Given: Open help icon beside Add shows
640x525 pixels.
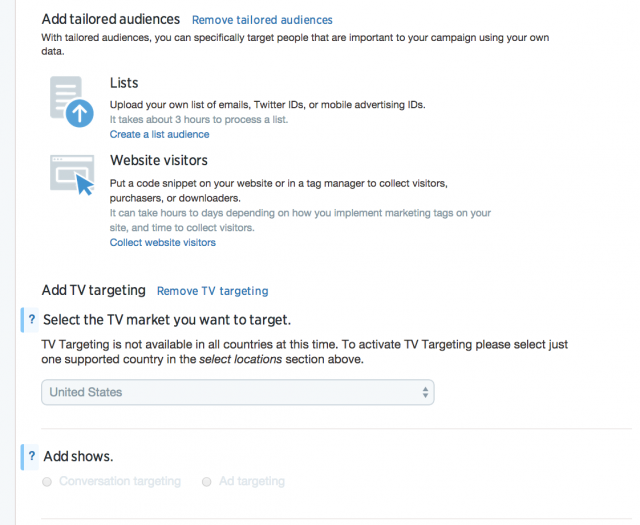Looking at the screenshot, I should pyautogui.click(x=31, y=456).
